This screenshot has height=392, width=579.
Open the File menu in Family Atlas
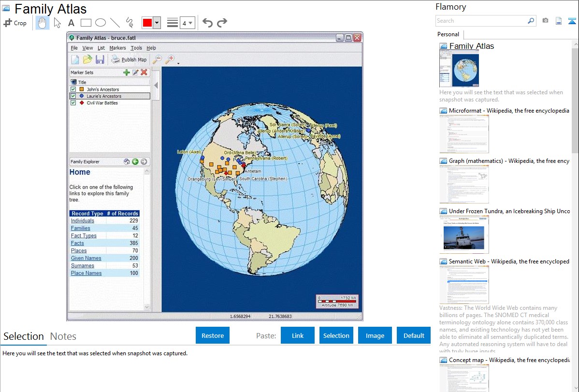point(74,48)
